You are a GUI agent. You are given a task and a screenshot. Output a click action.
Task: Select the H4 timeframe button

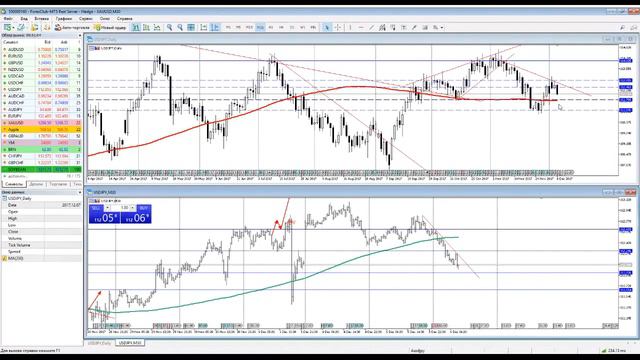coord(281,27)
